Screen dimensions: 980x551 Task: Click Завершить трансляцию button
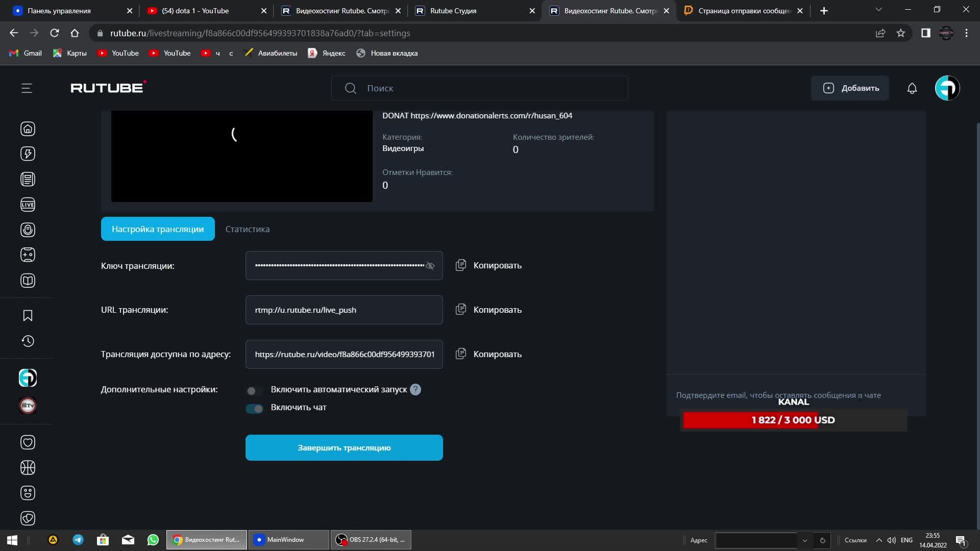click(x=344, y=448)
